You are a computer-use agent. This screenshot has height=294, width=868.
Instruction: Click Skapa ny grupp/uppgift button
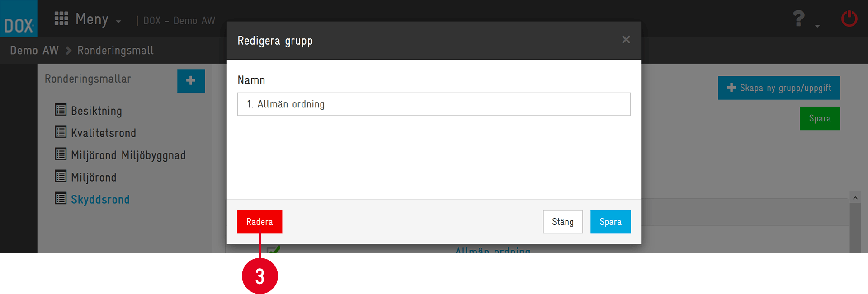pos(779,88)
